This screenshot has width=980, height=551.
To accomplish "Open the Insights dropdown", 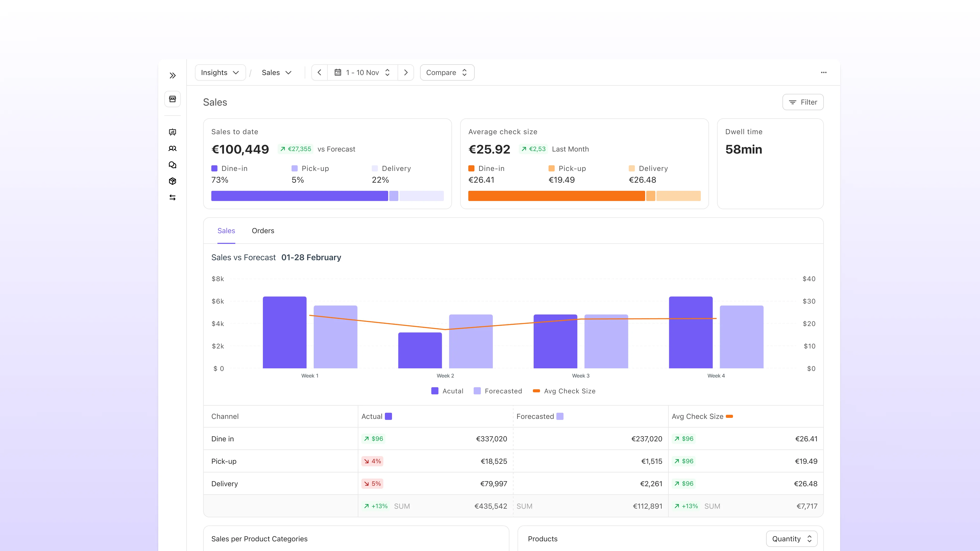I will pyautogui.click(x=220, y=72).
